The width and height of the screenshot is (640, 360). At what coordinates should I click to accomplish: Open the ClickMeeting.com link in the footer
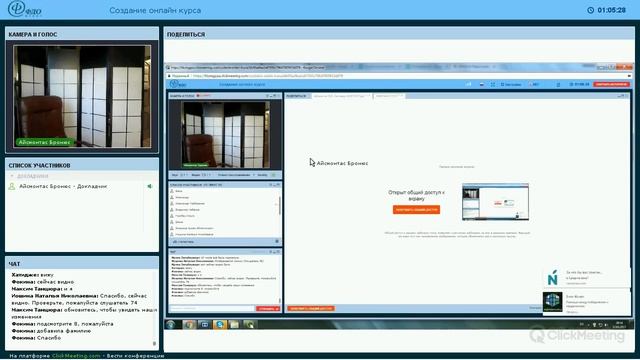(76, 356)
